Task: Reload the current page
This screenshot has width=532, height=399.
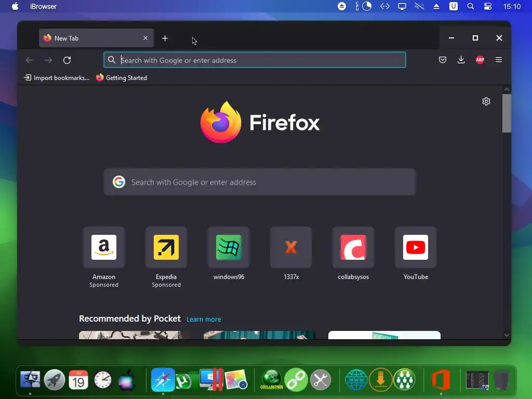Action: (67, 60)
